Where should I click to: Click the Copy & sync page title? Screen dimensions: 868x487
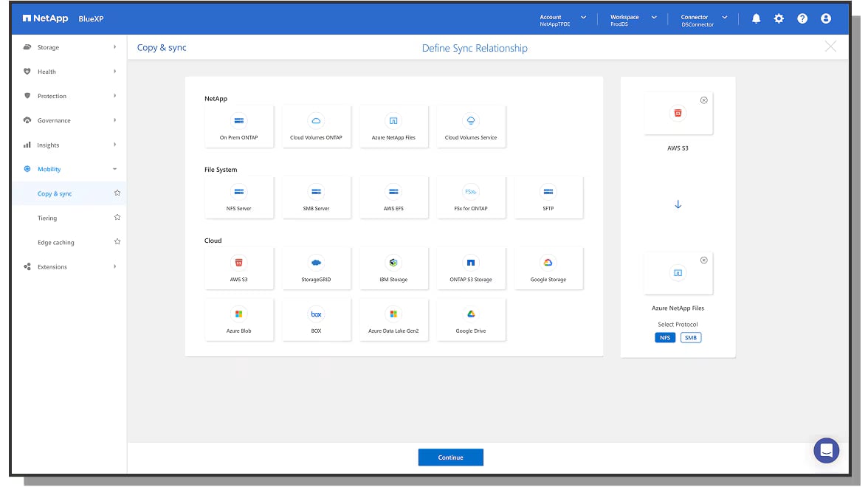(x=162, y=47)
